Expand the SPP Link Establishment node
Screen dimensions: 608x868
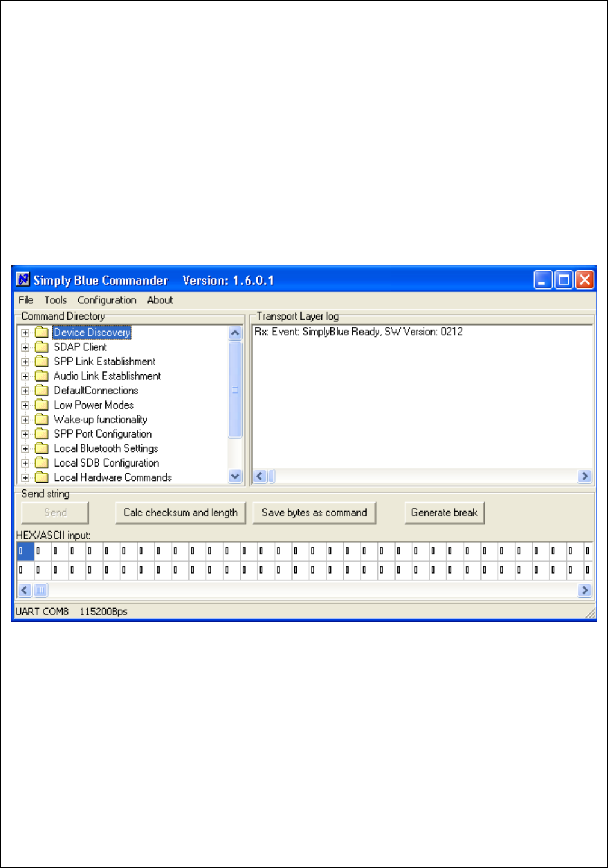coord(25,362)
